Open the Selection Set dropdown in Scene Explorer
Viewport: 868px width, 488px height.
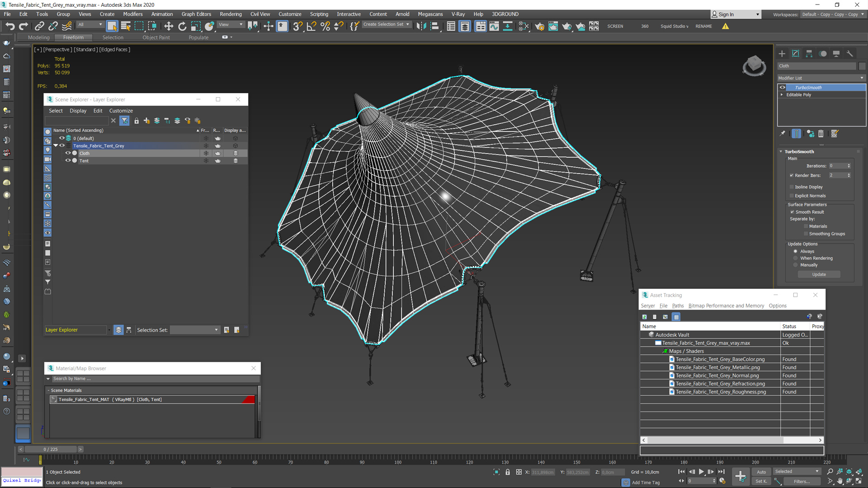[195, 330]
